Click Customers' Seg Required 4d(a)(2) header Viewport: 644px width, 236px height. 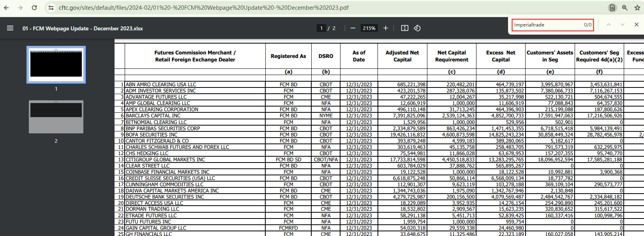pyautogui.click(x=599, y=56)
